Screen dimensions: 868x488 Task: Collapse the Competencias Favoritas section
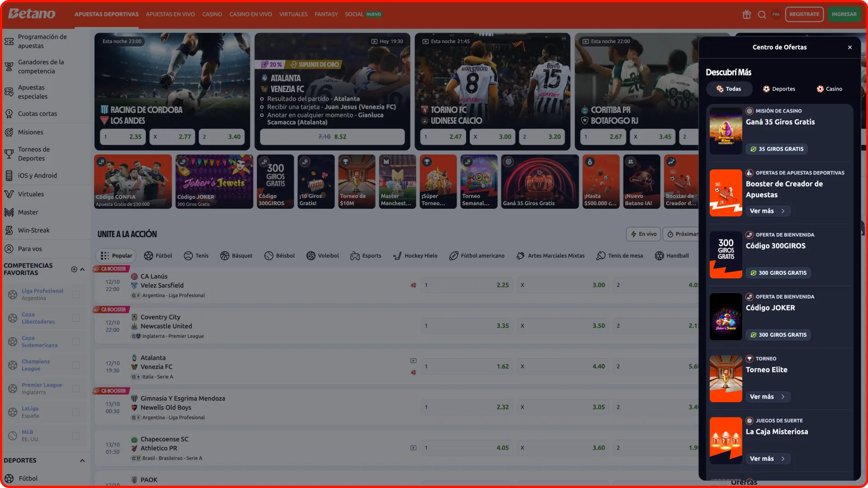pyautogui.click(x=82, y=269)
